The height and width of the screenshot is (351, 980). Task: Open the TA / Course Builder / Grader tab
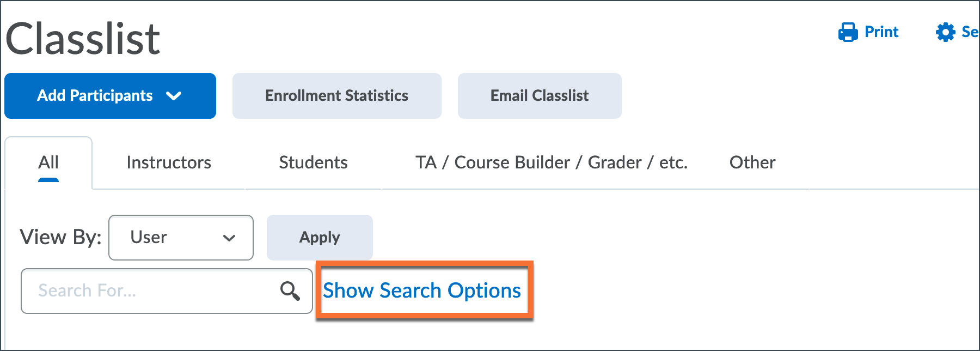pyautogui.click(x=551, y=162)
